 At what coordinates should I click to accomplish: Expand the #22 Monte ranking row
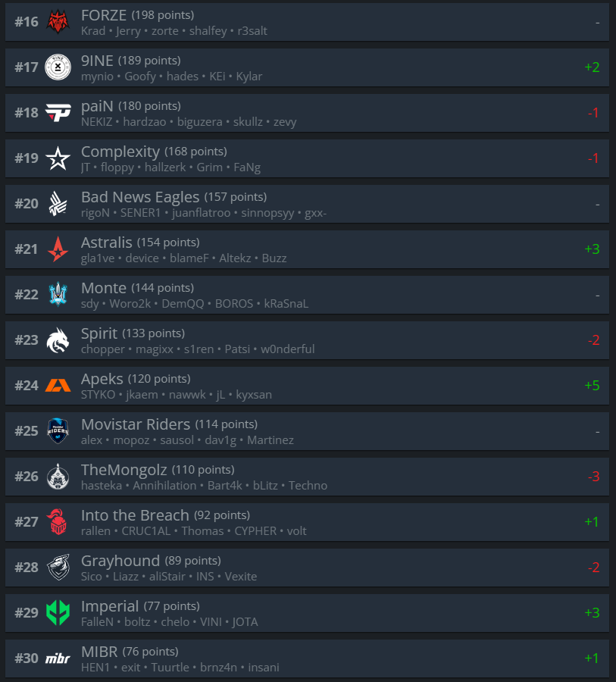tap(307, 295)
